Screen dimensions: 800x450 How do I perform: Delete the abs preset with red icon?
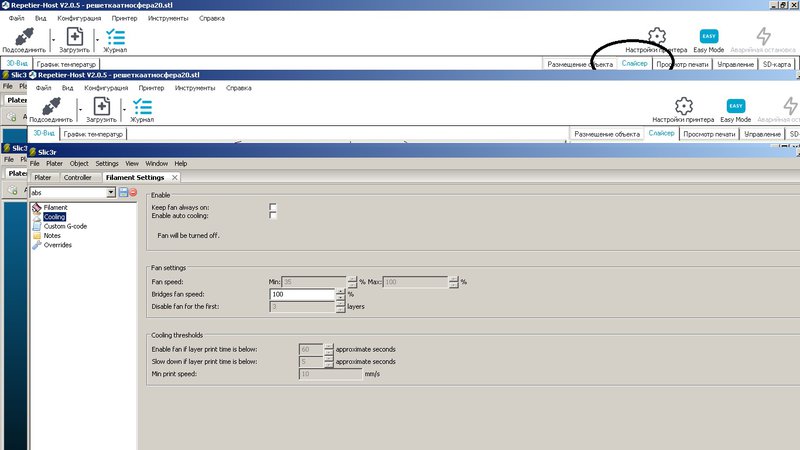(133, 192)
